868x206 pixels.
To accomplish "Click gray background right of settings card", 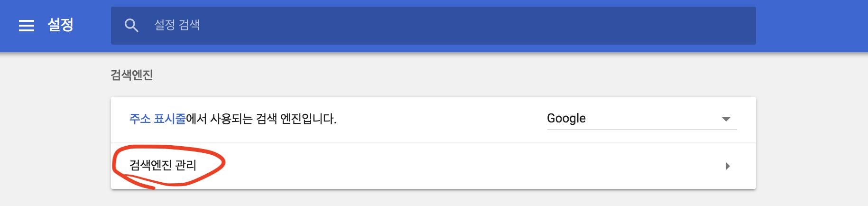I will [811, 142].
